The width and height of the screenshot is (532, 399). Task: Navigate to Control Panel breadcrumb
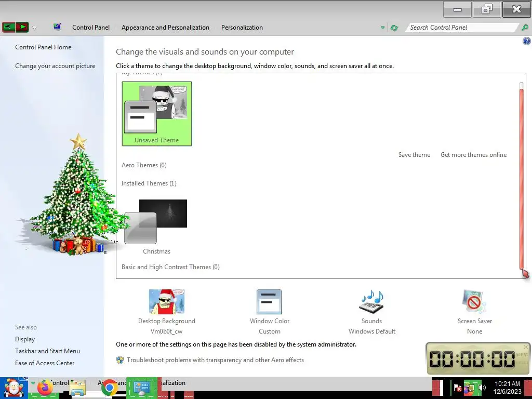tap(91, 28)
